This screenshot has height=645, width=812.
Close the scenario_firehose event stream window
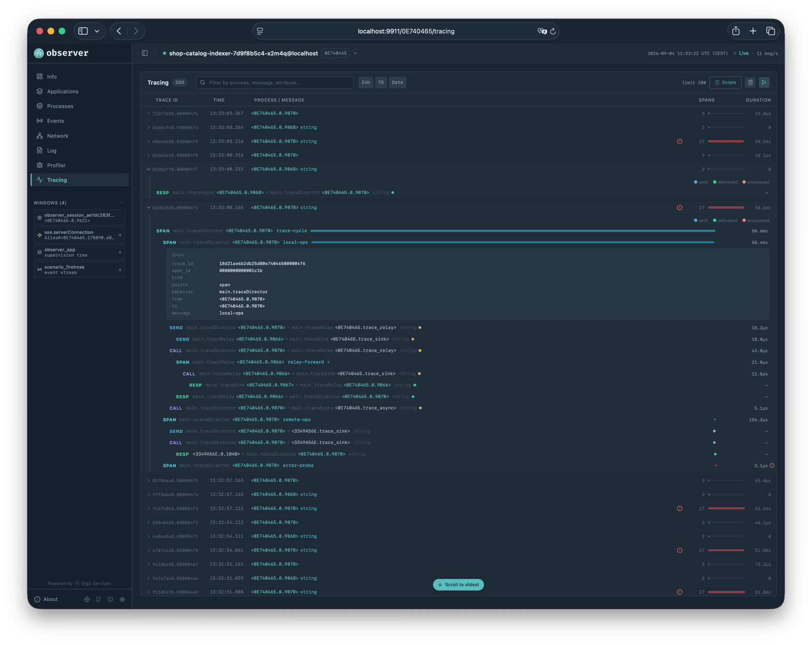(120, 270)
